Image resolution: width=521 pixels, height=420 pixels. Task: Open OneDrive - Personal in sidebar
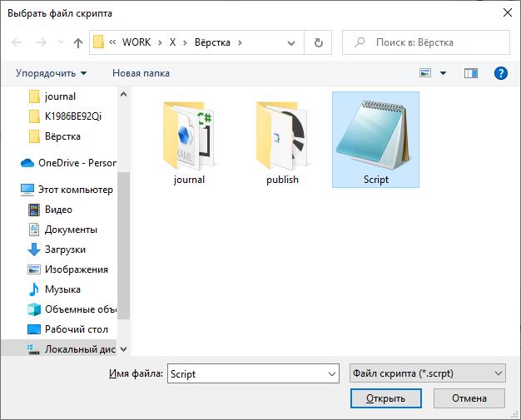pos(68,163)
